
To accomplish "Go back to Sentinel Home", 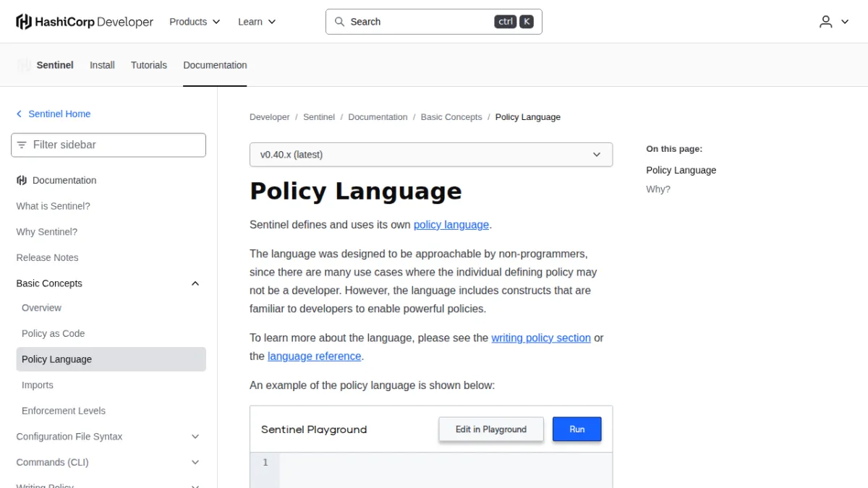I will point(59,114).
